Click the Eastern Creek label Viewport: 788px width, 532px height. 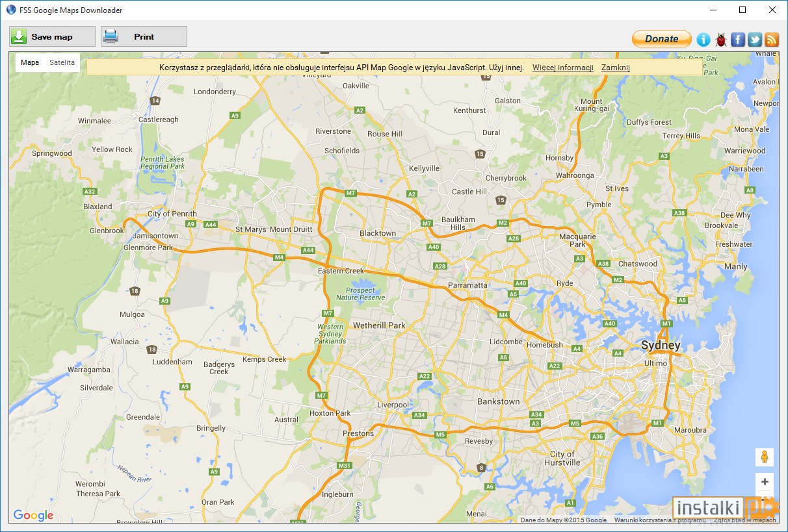(x=341, y=271)
